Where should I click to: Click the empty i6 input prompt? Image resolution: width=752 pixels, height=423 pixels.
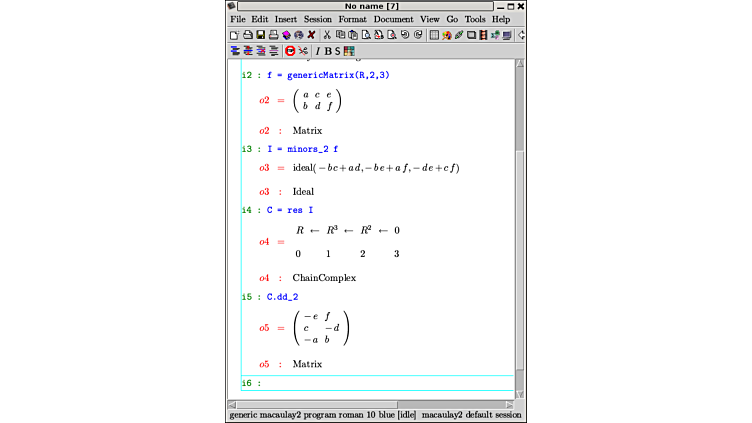tap(380, 383)
